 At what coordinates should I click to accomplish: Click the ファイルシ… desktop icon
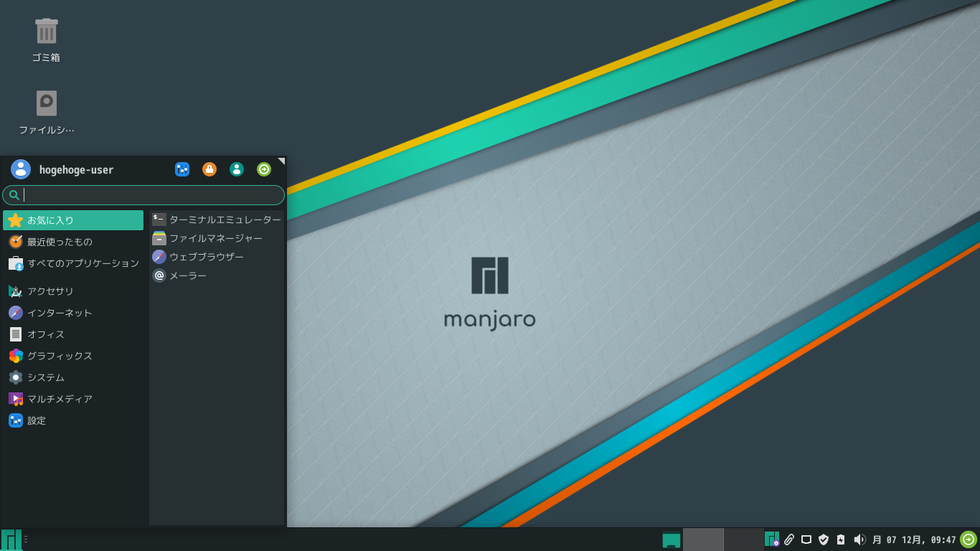46,112
